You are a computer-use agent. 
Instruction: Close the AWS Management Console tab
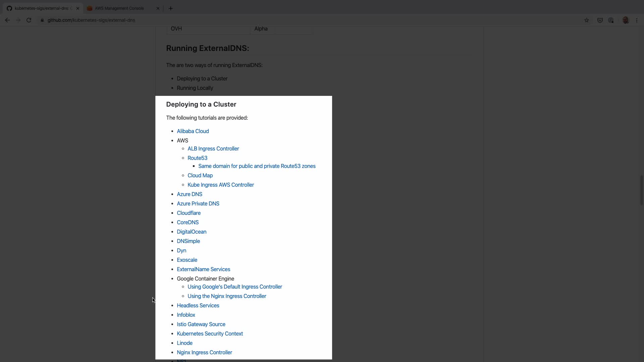tap(158, 8)
